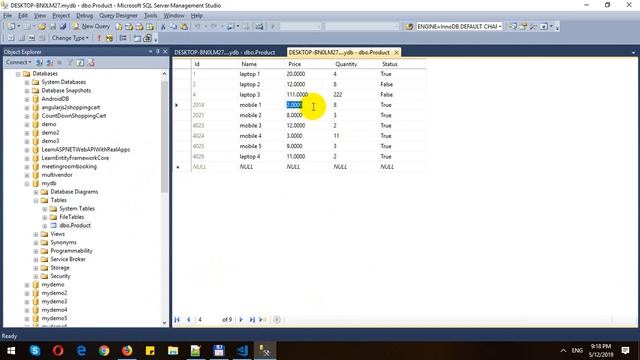Switch to the first dbo.Product tab
Image resolution: width=640 pixels, height=360 pixels.
point(224,53)
